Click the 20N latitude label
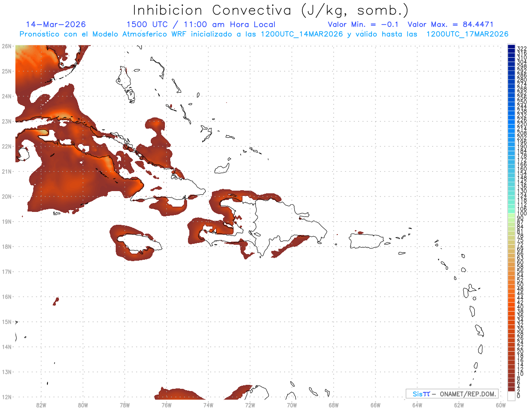Viewport: 532px width, 411px height. (7, 196)
